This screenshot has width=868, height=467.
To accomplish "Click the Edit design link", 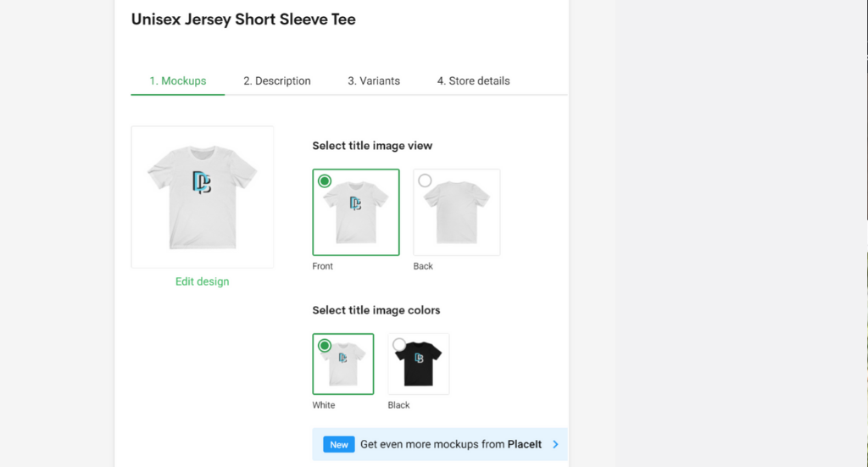I will point(202,281).
